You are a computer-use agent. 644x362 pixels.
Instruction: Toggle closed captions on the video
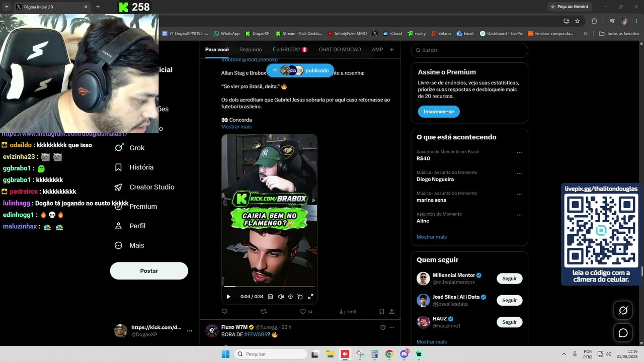(270, 297)
